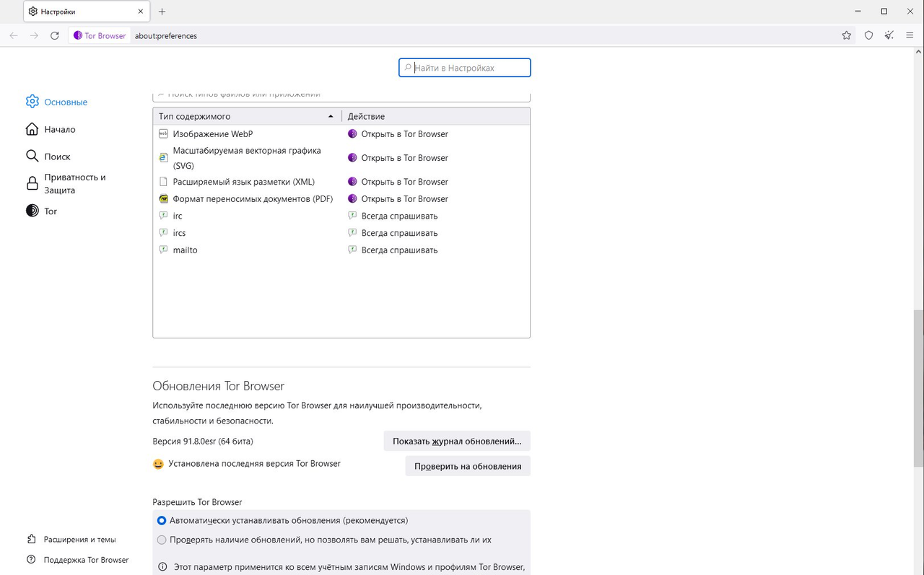Click the Поддержка Tor Browser help icon
The image size is (924, 575).
(x=31, y=559)
